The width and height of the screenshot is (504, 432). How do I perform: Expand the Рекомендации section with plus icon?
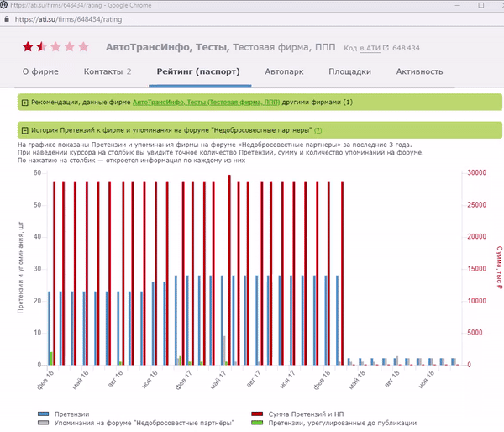[x=24, y=103]
